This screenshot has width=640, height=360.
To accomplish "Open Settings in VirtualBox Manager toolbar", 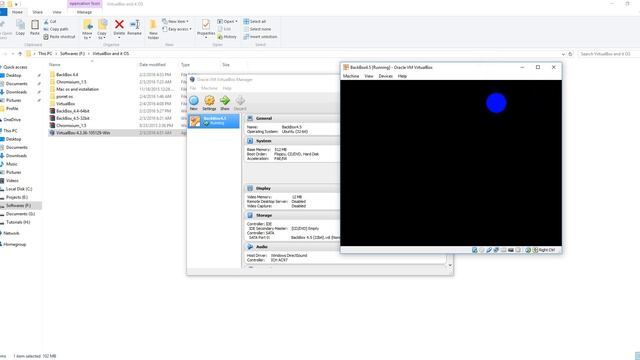I will click(x=209, y=102).
